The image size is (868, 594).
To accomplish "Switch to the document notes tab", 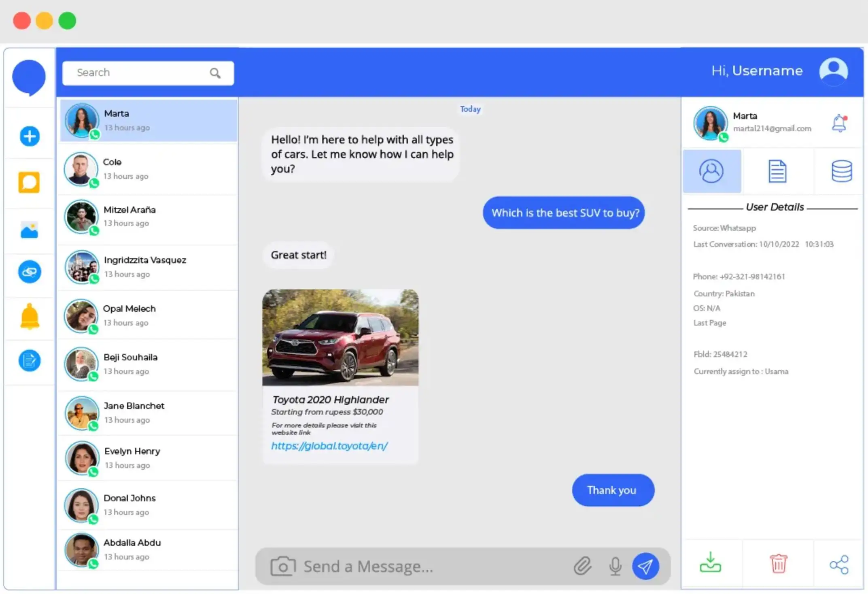I will 777,171.
